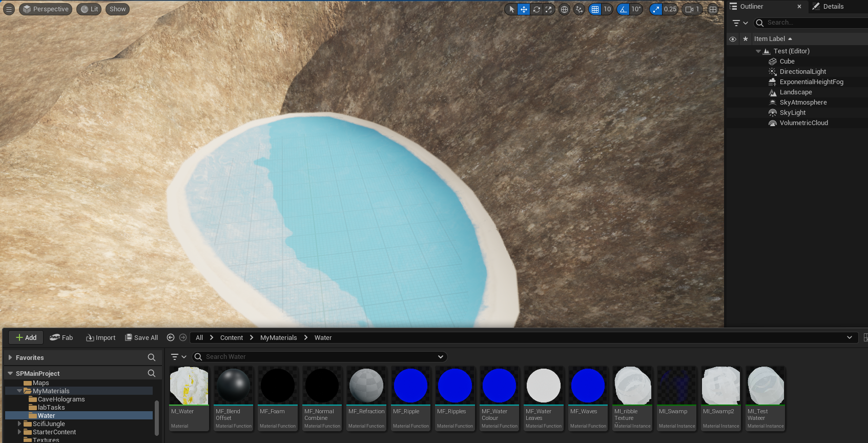Click the Import button
The height and width of the screenshot is (443, 868).
100,337
